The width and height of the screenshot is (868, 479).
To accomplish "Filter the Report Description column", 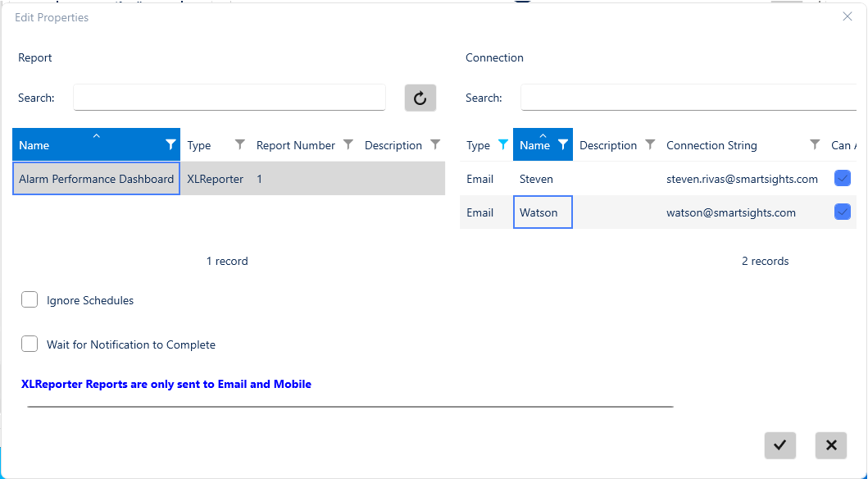I will point(435,145).
